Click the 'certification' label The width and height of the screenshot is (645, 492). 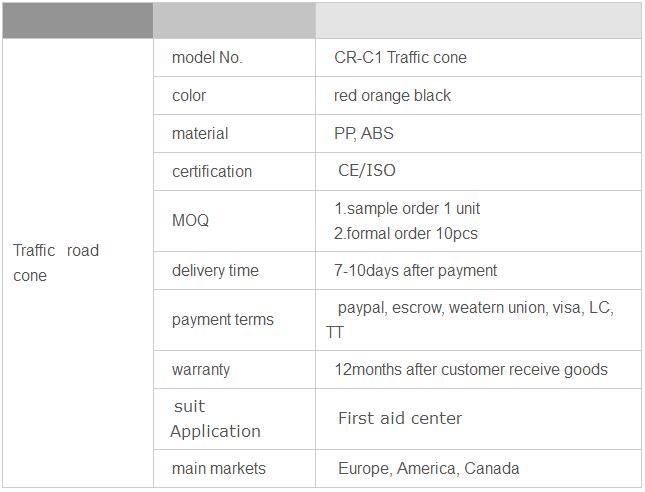click(x=212, y=172)
